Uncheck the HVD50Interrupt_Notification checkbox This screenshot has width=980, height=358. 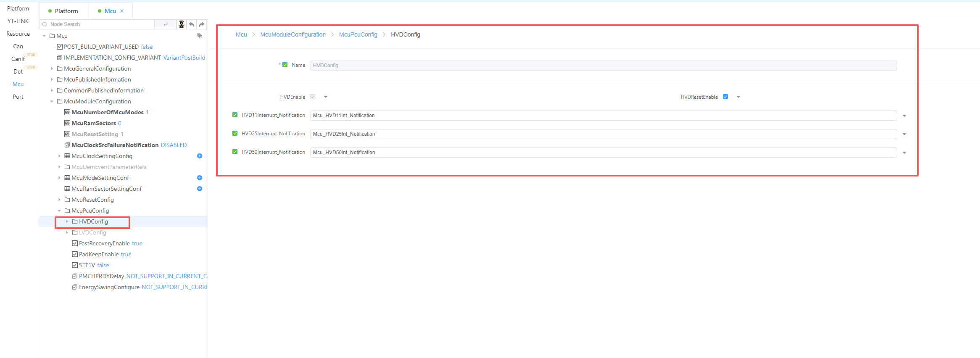pos(235,152)
